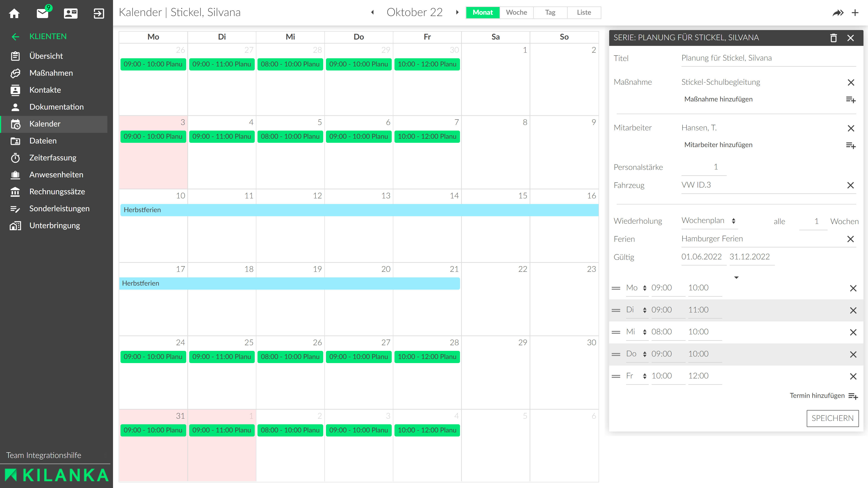Viewport: 868px width, 488px height.
Task: Delete the series with trash icon
Action: point(833,38)
